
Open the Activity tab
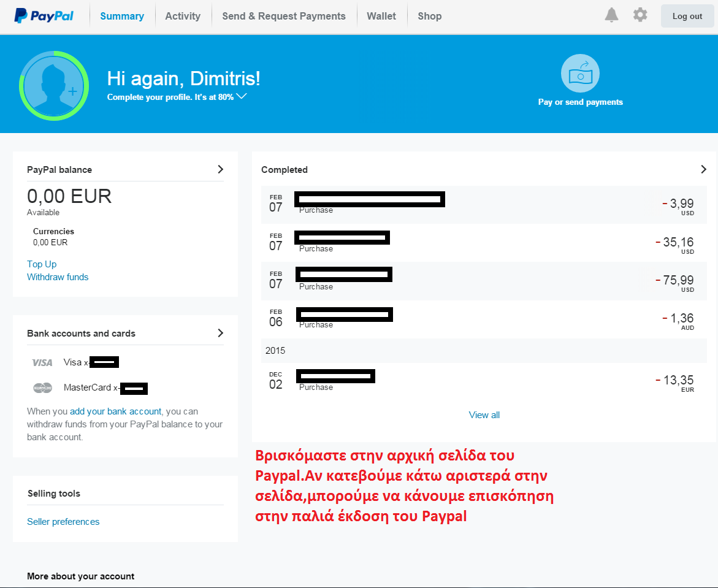coord(183,16)
